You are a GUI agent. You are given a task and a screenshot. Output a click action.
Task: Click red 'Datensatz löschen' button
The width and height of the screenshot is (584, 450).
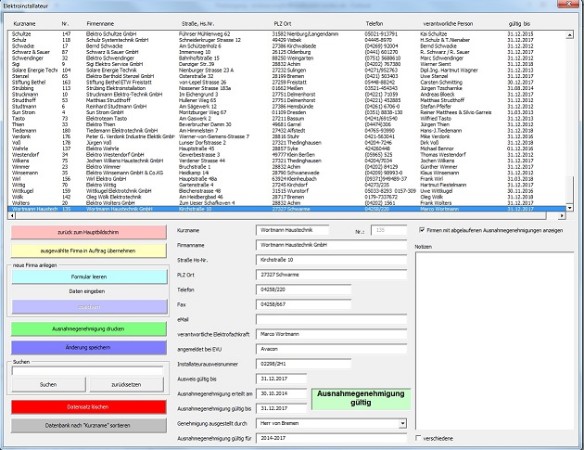click(89, 407)
